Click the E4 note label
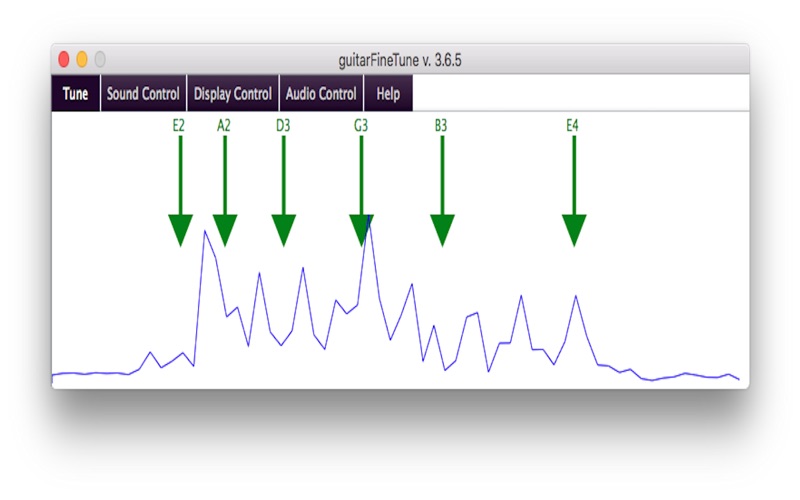 (x=572, y=126)
